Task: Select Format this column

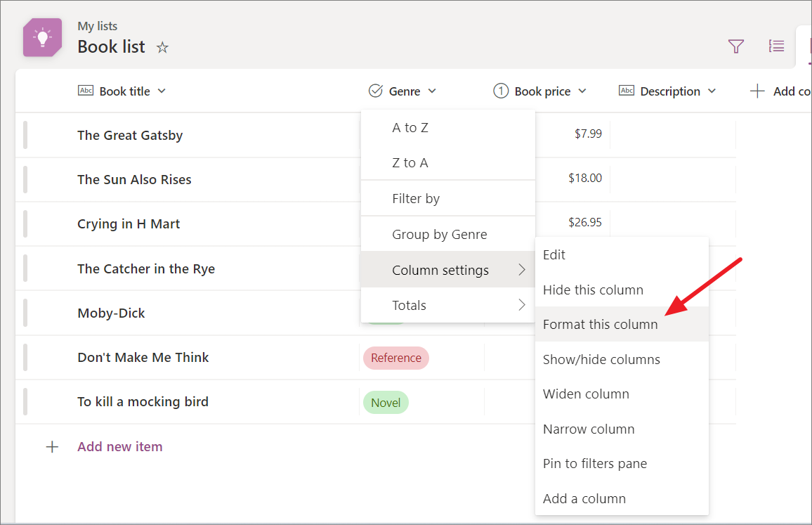Action: point(600,324)
